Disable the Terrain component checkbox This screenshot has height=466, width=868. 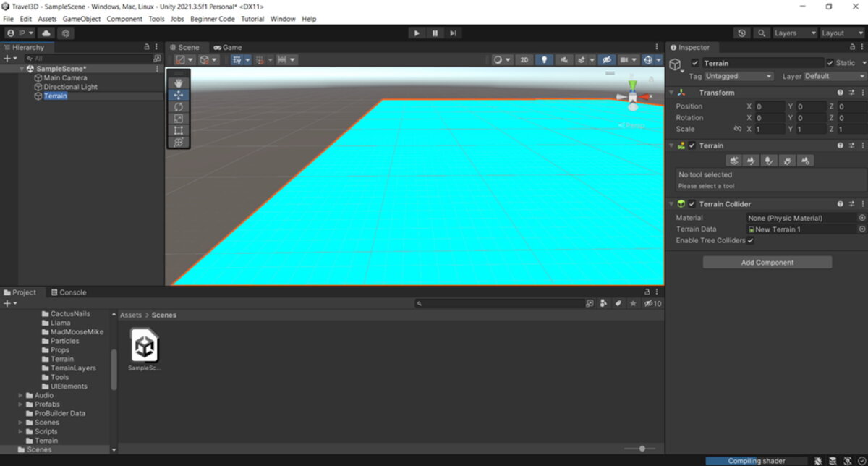click(692, 145)
